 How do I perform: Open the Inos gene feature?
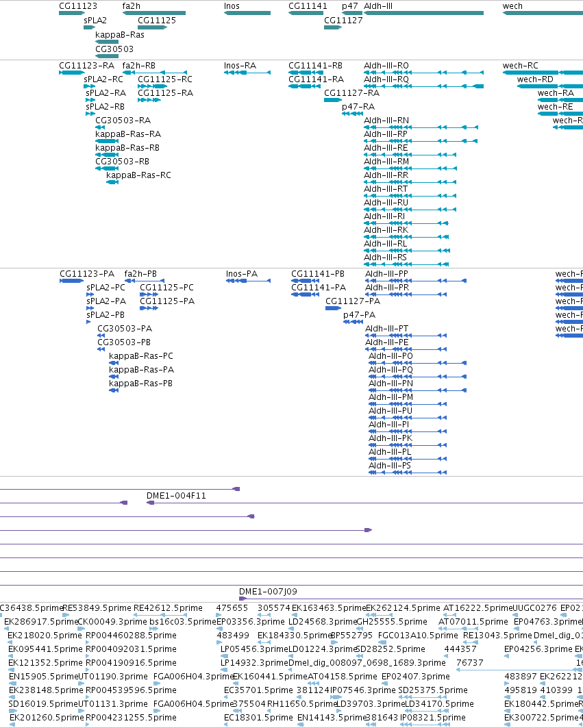247,13
